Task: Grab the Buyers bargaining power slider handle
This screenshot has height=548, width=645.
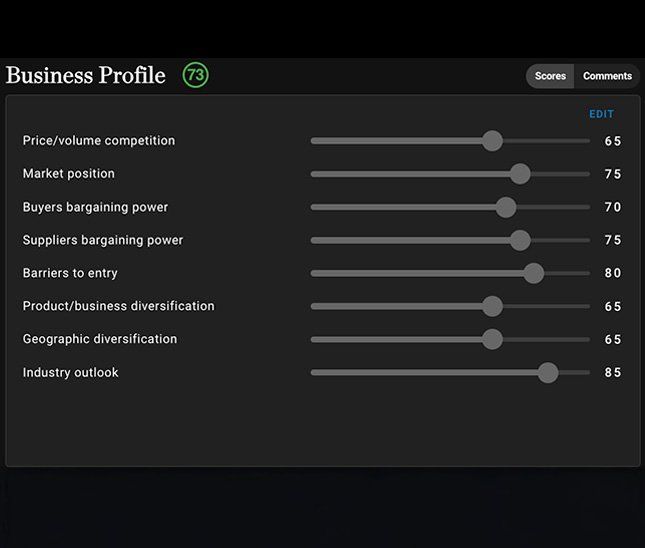Action: pos(506,207)
